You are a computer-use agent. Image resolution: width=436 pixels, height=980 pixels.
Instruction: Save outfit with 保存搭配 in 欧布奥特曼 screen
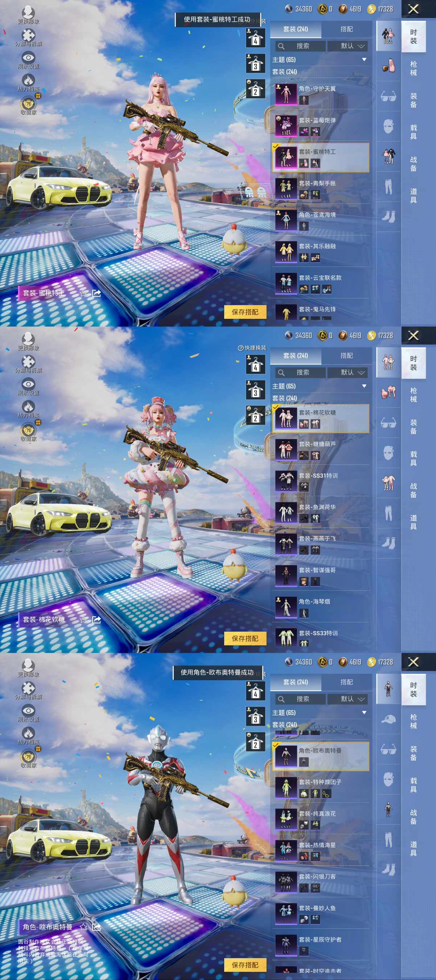coord(245,965)
